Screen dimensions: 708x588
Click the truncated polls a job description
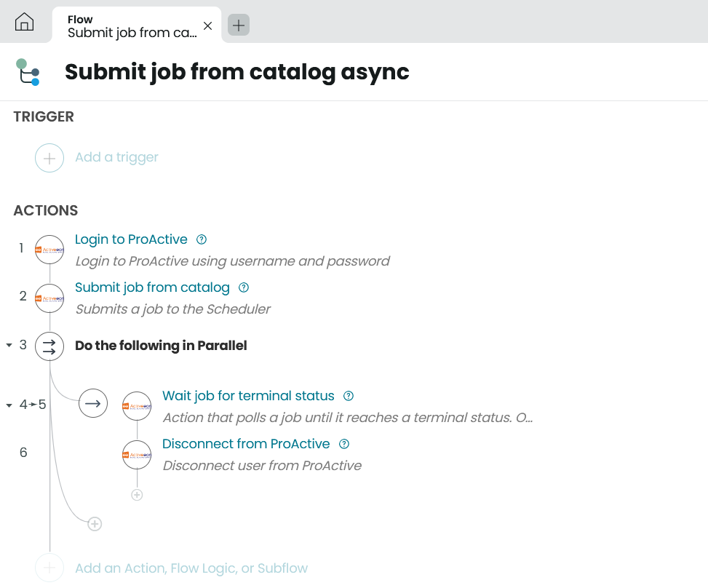348,418
